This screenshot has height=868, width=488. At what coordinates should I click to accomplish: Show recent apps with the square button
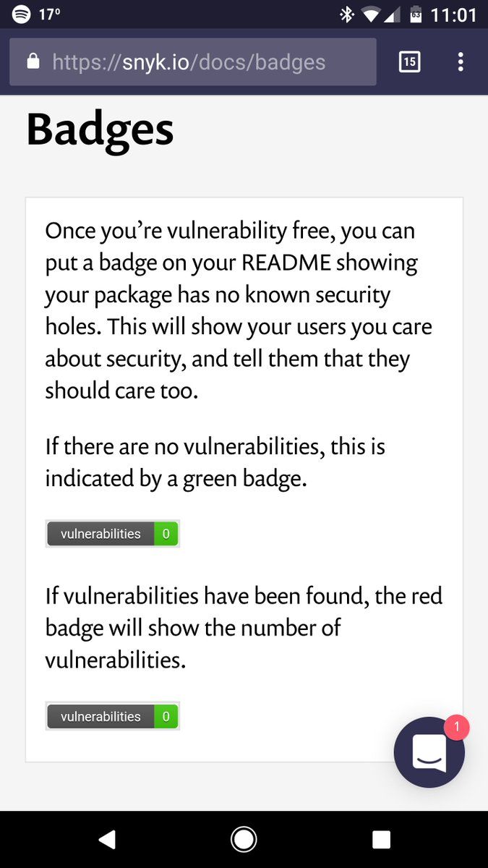381,839
